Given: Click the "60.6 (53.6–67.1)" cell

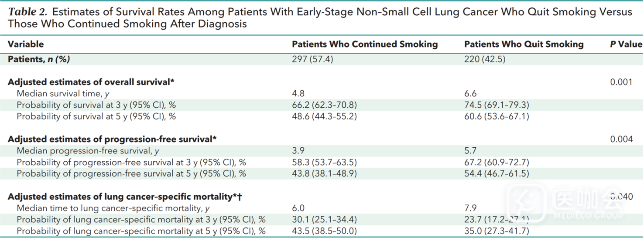Looking at the screenshot, I should tap(496, 116).
